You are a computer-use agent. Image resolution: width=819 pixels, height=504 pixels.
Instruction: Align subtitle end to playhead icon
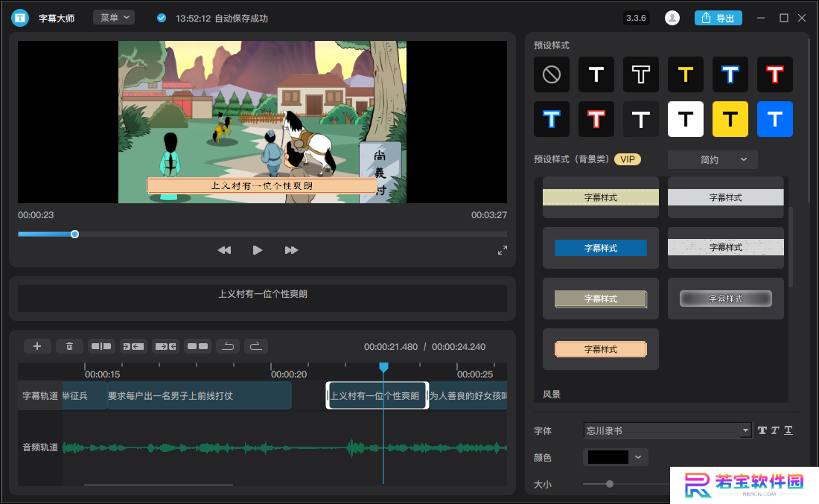[165, 346]
